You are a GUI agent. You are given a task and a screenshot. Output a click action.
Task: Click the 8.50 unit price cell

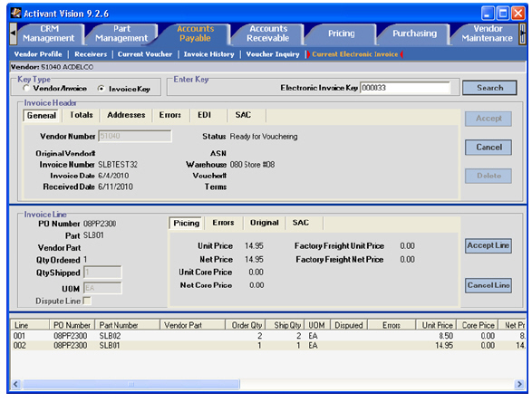click(446, 336)
